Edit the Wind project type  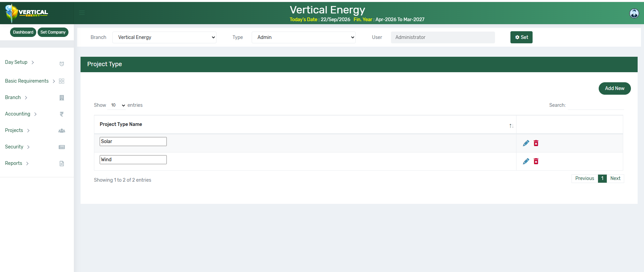pos(526,161)
